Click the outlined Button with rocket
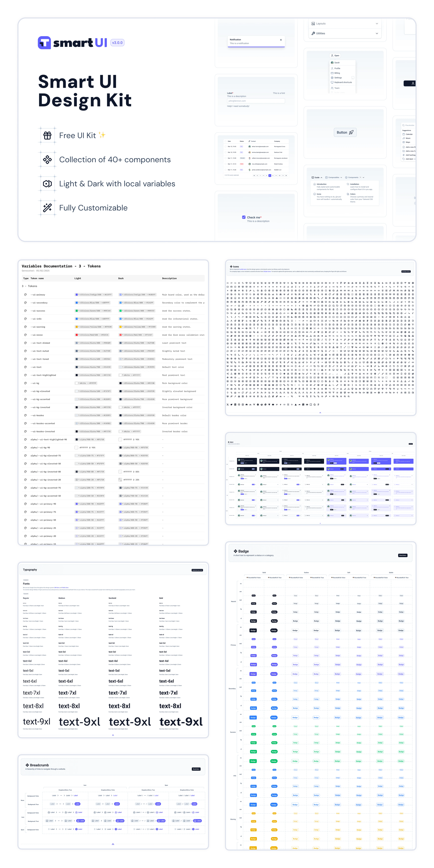Image resolution: width=434 pixels, height=868 pixels. coord(345,132)
